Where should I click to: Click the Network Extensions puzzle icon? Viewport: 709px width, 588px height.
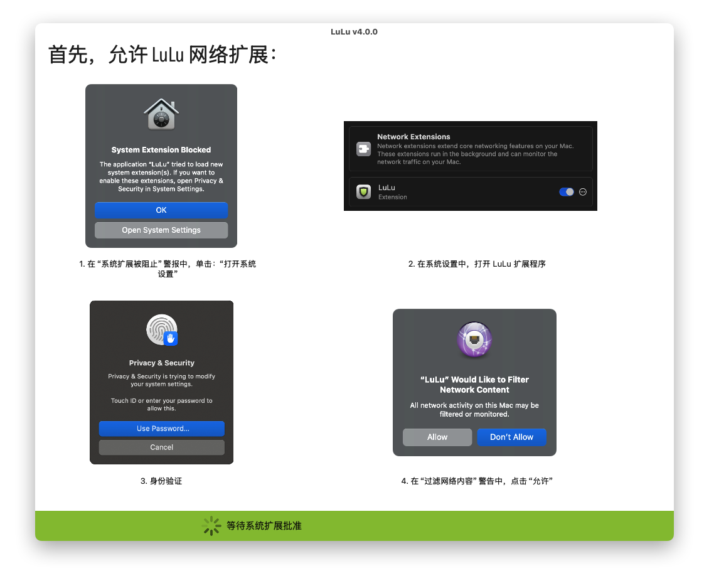pyautogui.click(x=363, y=149)
